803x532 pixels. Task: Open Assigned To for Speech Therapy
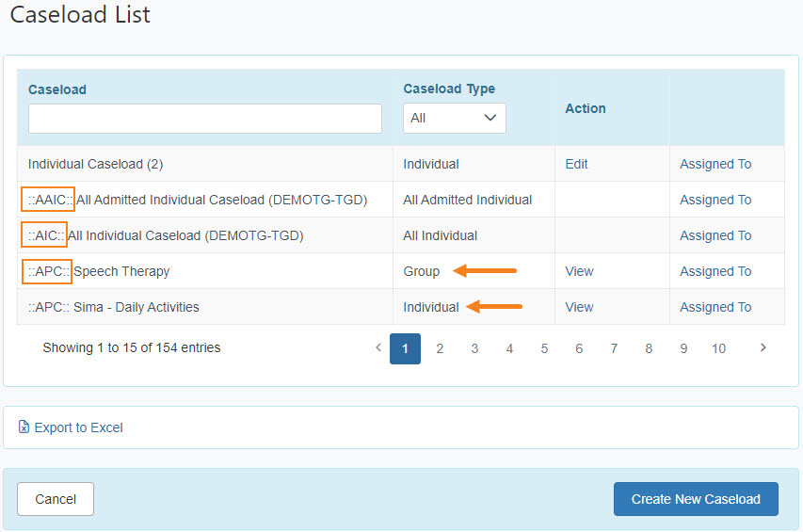tap(715, 271)
